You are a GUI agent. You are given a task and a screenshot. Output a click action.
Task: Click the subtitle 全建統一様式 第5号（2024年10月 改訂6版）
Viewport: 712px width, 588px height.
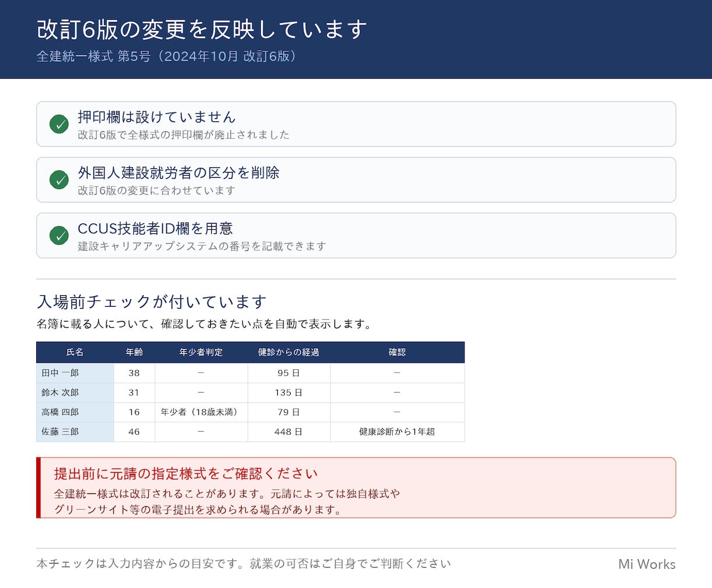168,56
